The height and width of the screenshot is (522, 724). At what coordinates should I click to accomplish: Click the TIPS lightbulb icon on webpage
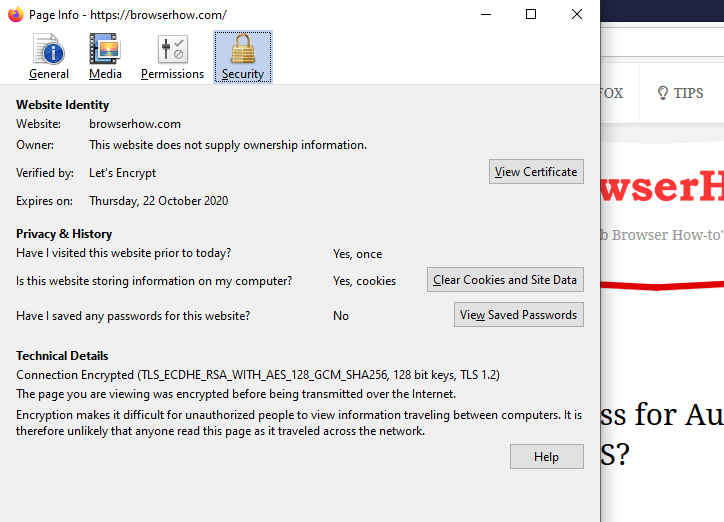click(x=663, y=93)
